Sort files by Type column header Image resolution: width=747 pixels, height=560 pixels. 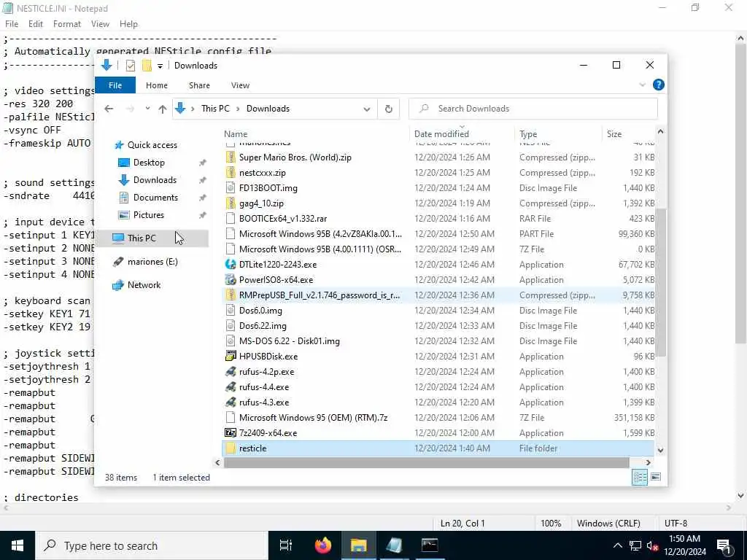(x=528, y=134)
